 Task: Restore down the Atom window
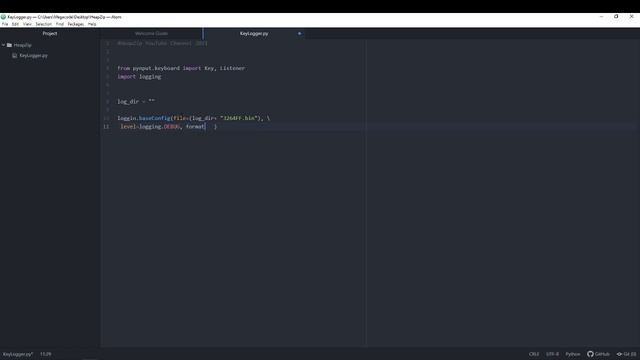[x=616, y=17]
